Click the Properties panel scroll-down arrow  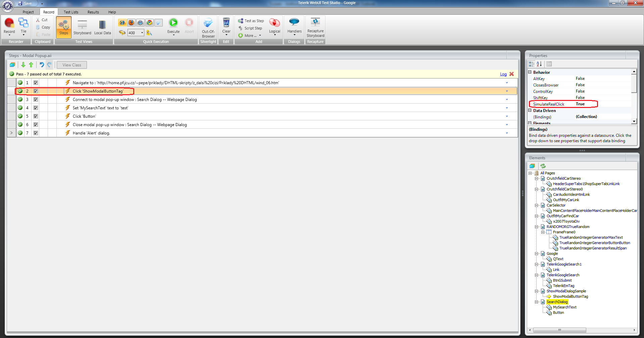tap(634, 121)
